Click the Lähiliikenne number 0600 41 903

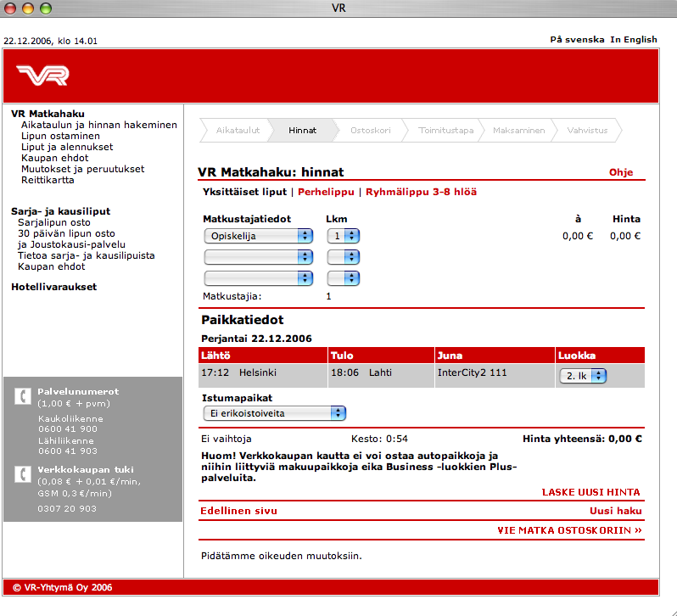[68, 451]
